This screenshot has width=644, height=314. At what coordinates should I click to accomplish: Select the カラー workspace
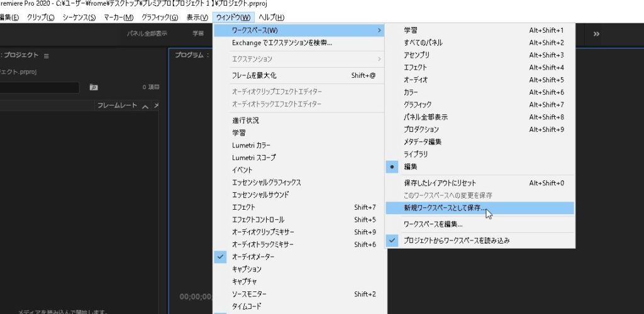point(411,92)
